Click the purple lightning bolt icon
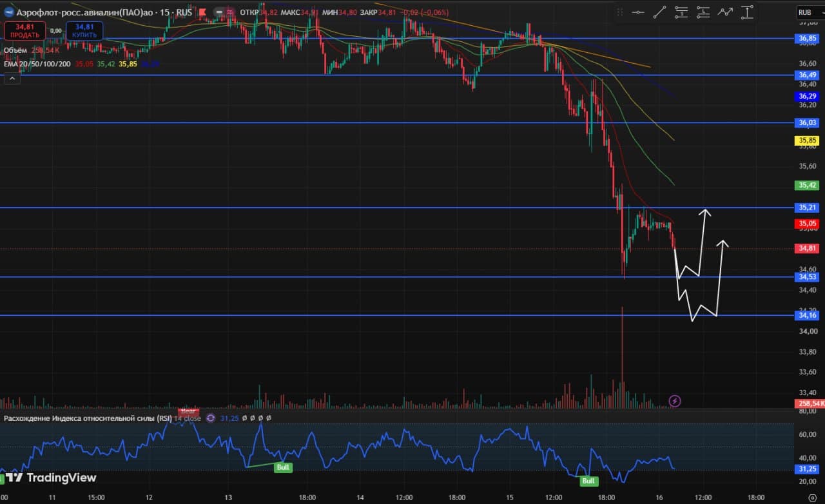This screenshot has width=825, height=504. coord(675,401)
